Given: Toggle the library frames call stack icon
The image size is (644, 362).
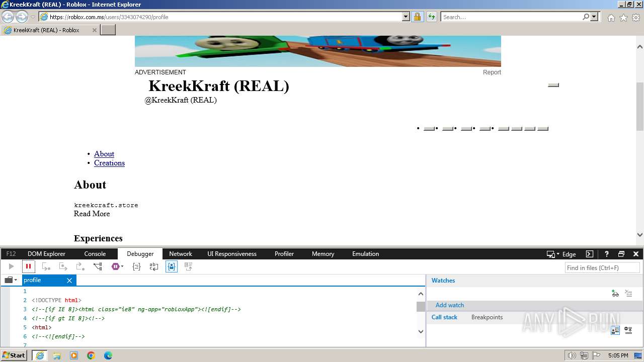Looking at the screenshot, I should (x=615, y=330).
